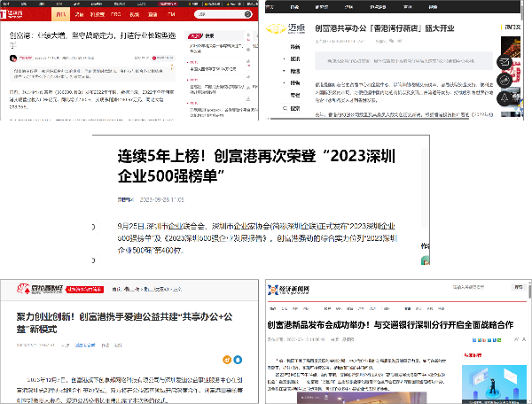
Task: Click the search input on the 经济新闻网 page
Action: (480, 287)
